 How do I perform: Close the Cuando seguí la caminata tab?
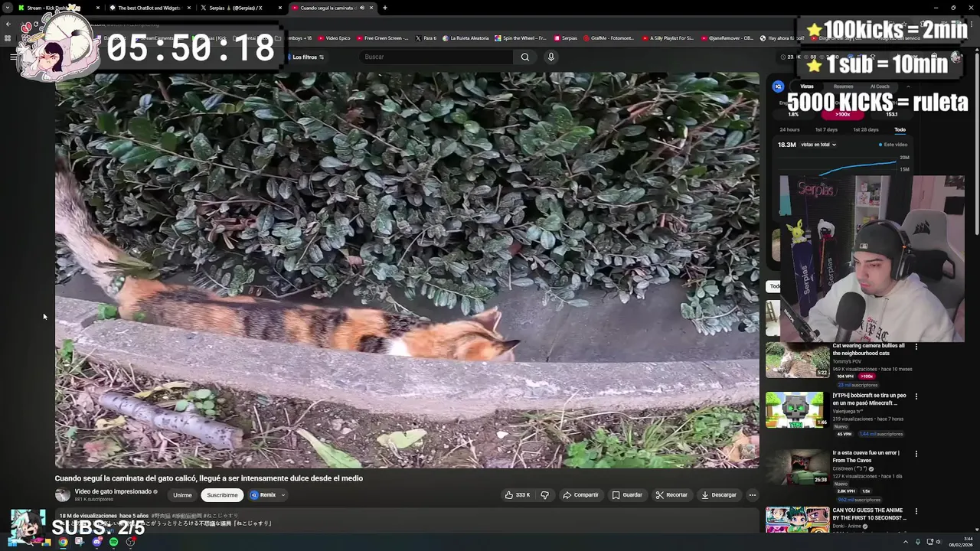coord(371,8)
